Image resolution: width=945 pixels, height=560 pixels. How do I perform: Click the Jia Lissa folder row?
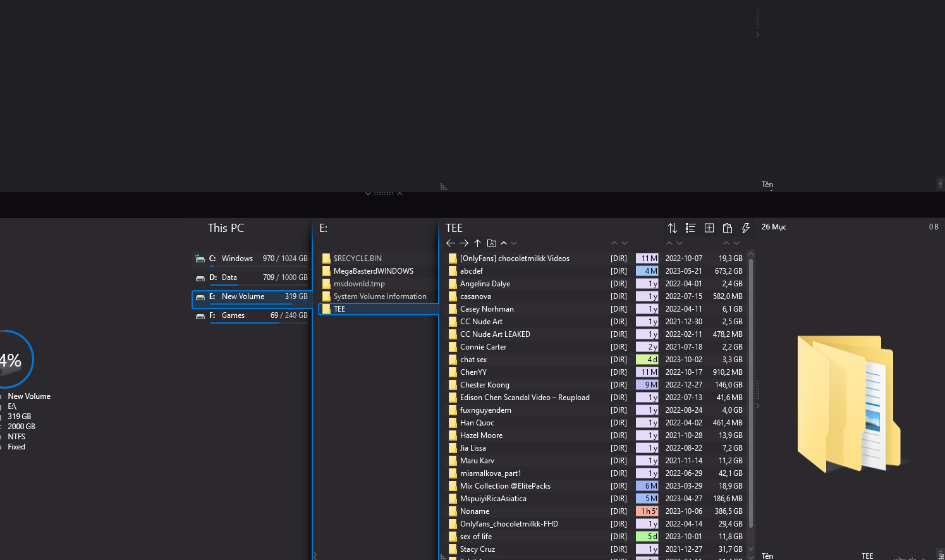[x=597, y=448]
